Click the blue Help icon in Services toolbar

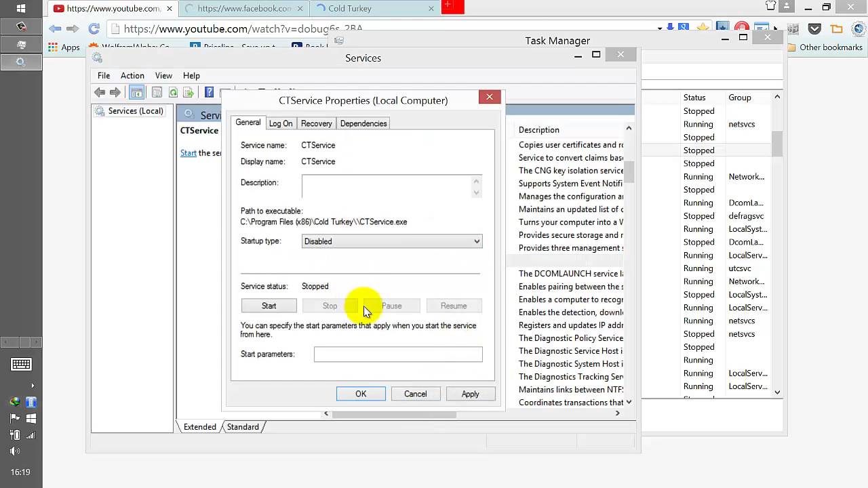click(209, 93)
